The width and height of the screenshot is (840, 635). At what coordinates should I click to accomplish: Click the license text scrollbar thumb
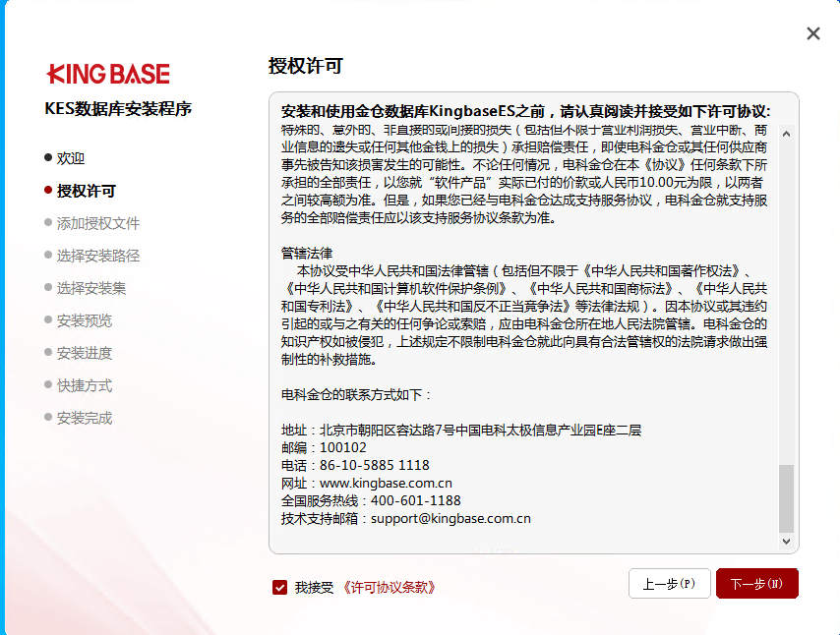(786, 499)
